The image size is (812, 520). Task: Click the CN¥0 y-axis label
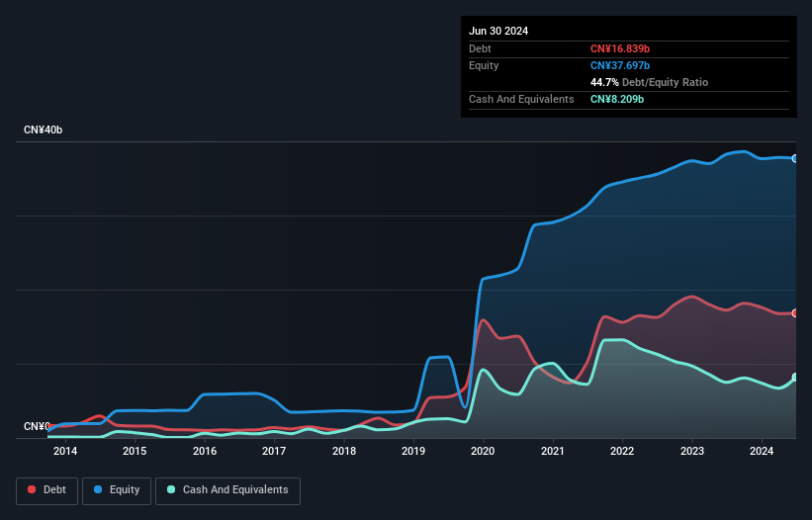pos(37,426)
